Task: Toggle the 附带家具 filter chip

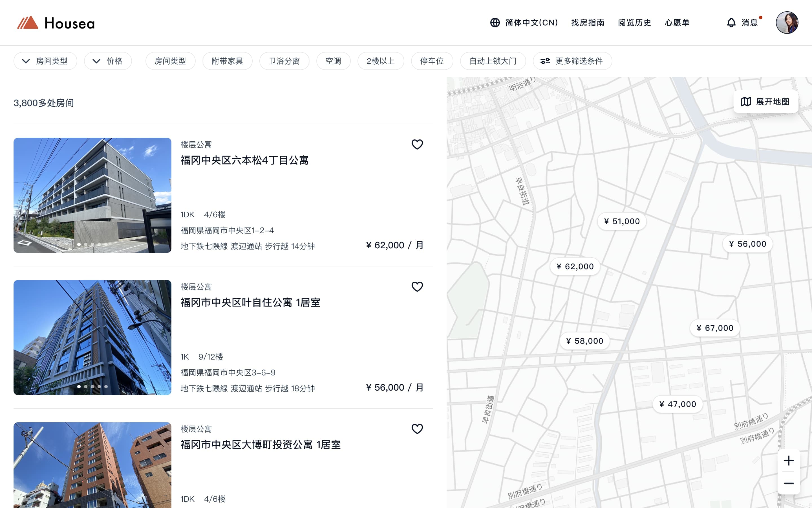Action: coord(227,61)
